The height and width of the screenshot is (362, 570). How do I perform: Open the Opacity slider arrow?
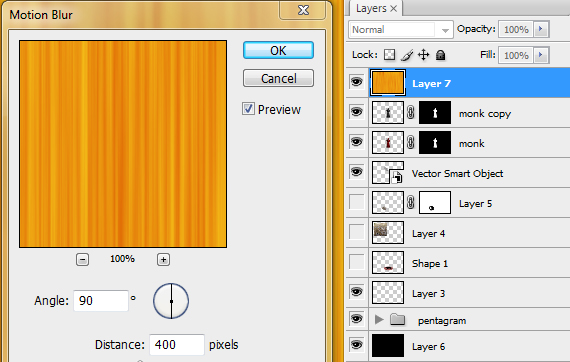(x=541, y=29)
